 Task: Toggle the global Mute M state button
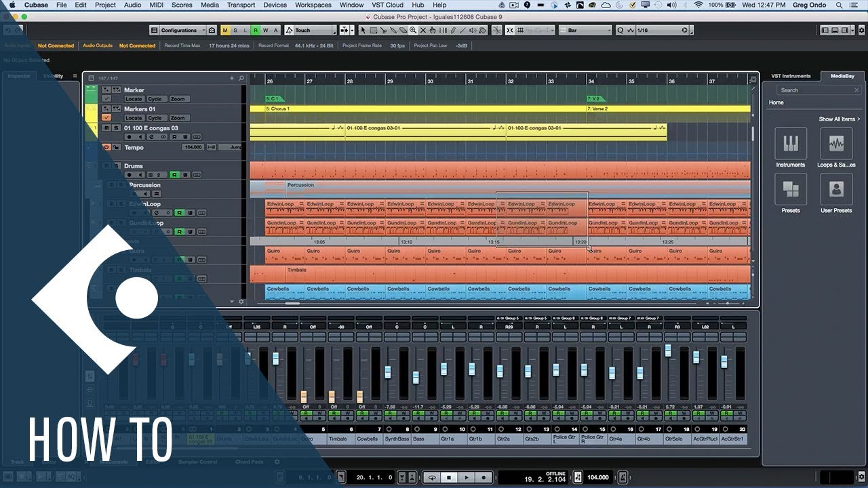pos(224,30)
